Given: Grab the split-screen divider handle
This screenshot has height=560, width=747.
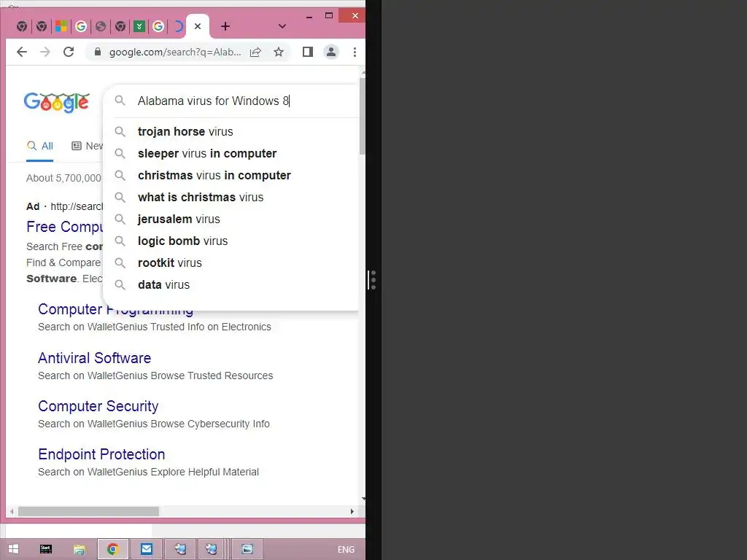Looking at the screenshot, I should [x=373, y=280].
